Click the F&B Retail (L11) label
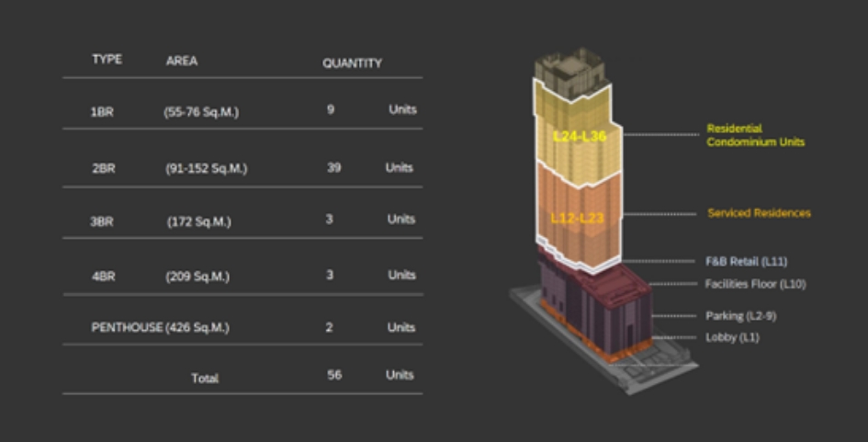868x442 pixels. (x=746, y=262)
